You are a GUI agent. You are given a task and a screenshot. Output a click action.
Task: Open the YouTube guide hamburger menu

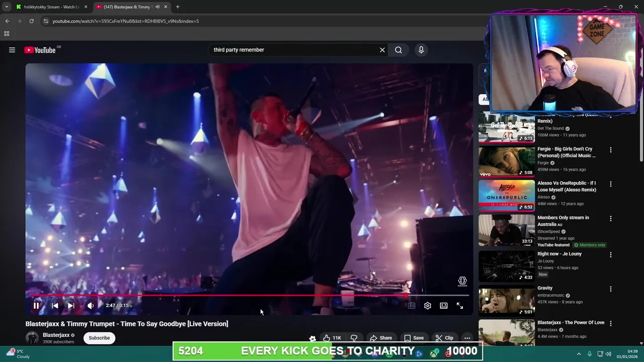[x=12, y=50]
